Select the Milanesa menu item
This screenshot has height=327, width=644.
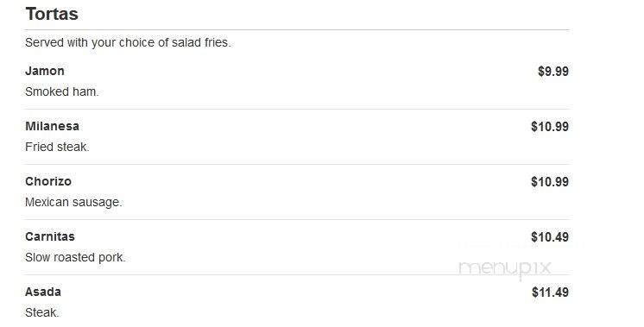(52, 126)
